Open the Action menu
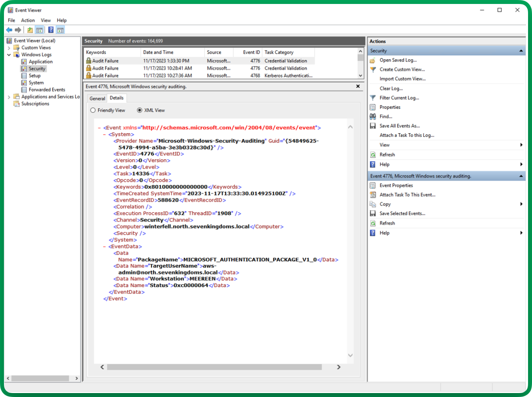This screenshot has width=532, height=397. coord(28,20)
